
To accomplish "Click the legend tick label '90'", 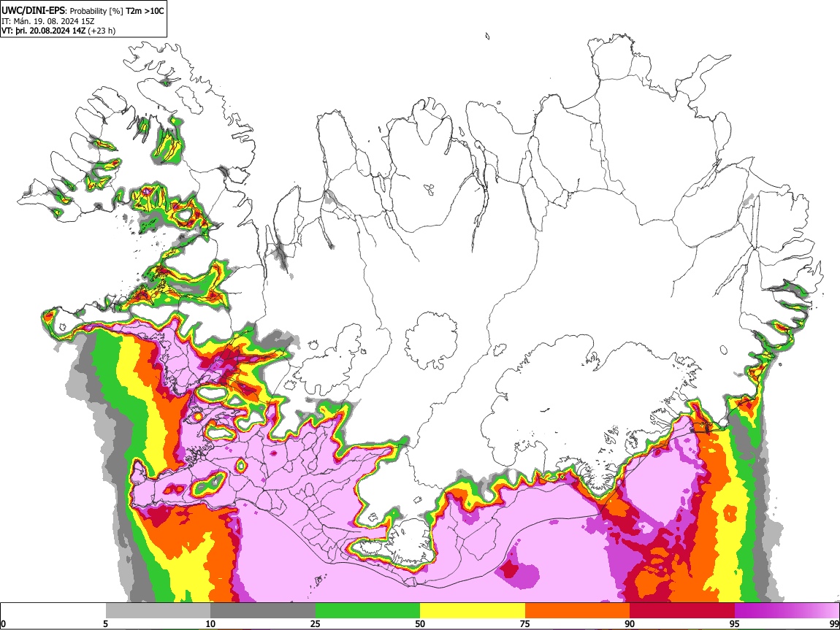I will coord(630,624).
